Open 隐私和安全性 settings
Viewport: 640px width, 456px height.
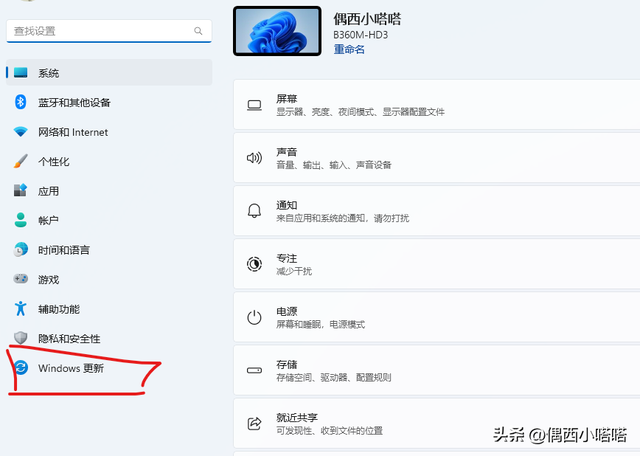[69, 338]
